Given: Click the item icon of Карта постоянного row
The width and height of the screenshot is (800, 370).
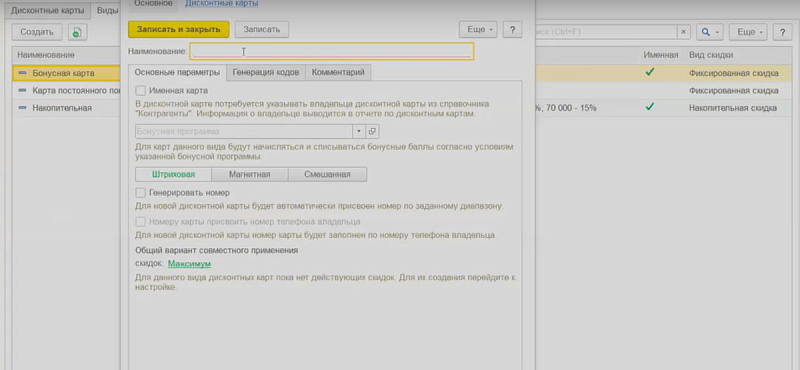Looking at the screenshot, I should 22,90.
